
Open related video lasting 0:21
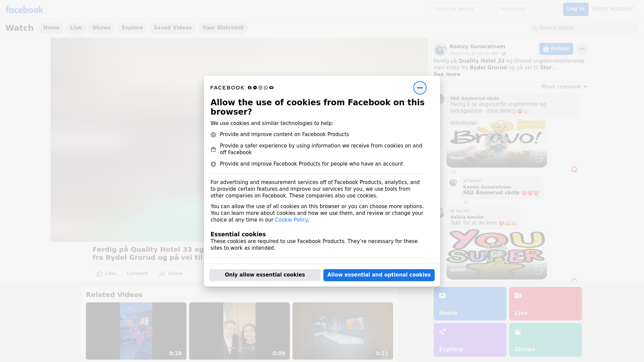342,331
